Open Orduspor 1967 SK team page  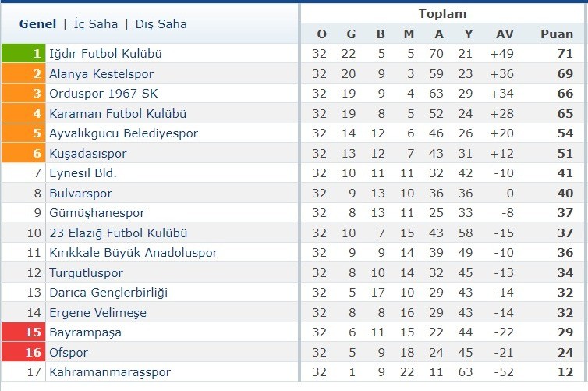click(104, 94)
